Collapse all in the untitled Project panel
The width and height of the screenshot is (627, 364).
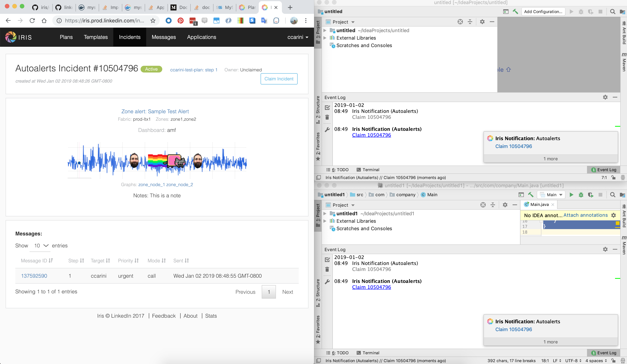point(470,22)
